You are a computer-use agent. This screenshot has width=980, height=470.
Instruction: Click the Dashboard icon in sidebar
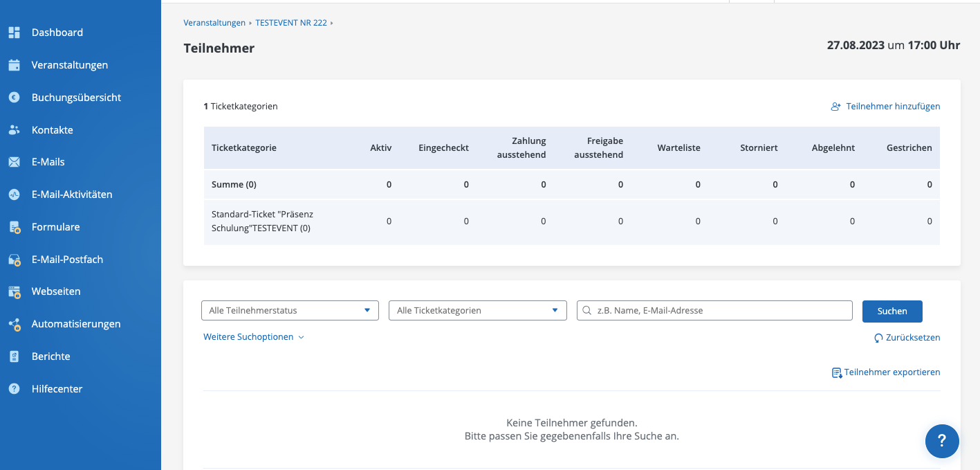pos(14,33)
